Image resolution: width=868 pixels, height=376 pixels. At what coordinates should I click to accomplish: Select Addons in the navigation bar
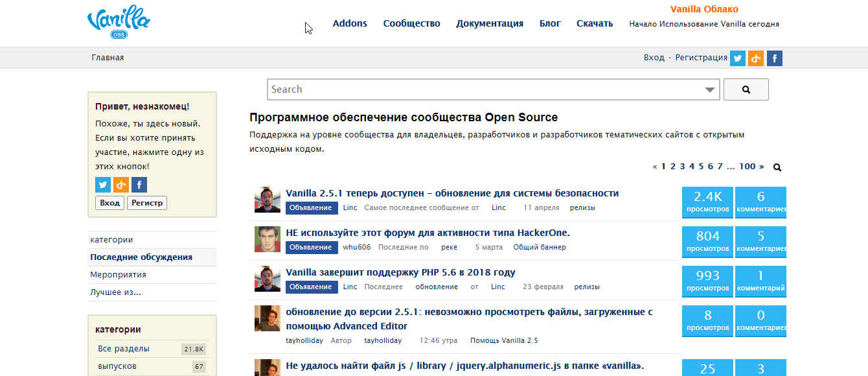[x=350, y=23]
